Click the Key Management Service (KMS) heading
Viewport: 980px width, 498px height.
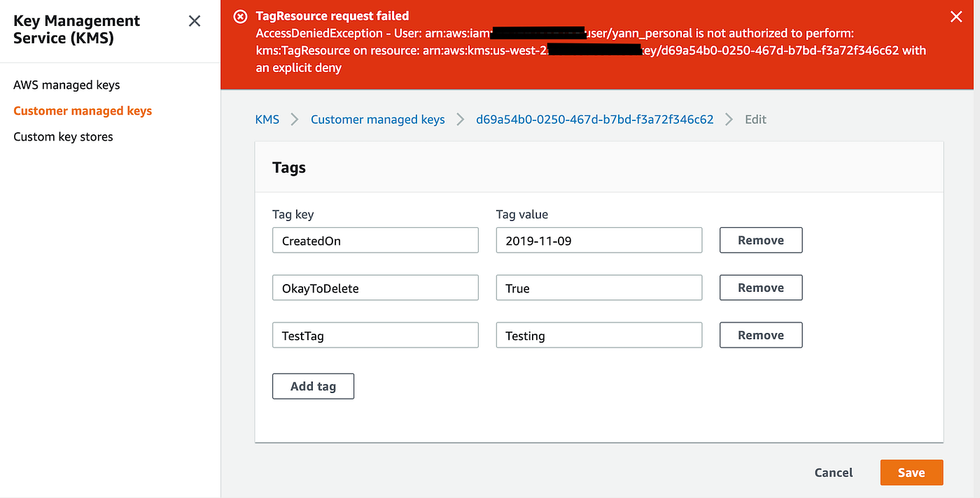(x=76, y=29)
